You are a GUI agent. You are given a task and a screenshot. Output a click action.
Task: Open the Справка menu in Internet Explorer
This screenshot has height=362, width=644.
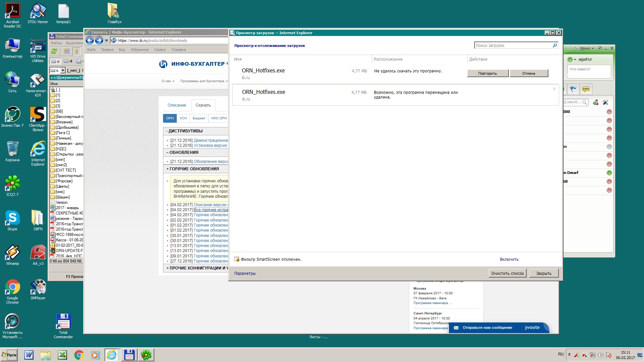(178, 50)
